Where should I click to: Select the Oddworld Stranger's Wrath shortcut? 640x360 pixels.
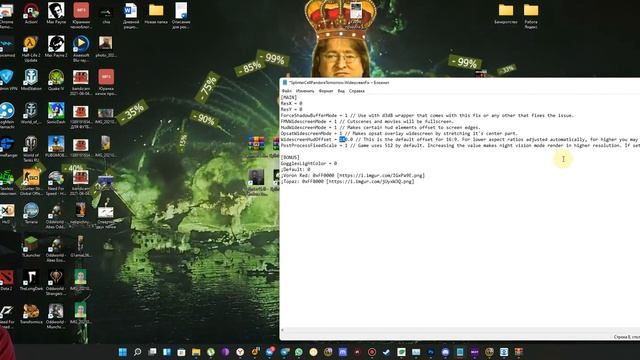pos(56,282)
